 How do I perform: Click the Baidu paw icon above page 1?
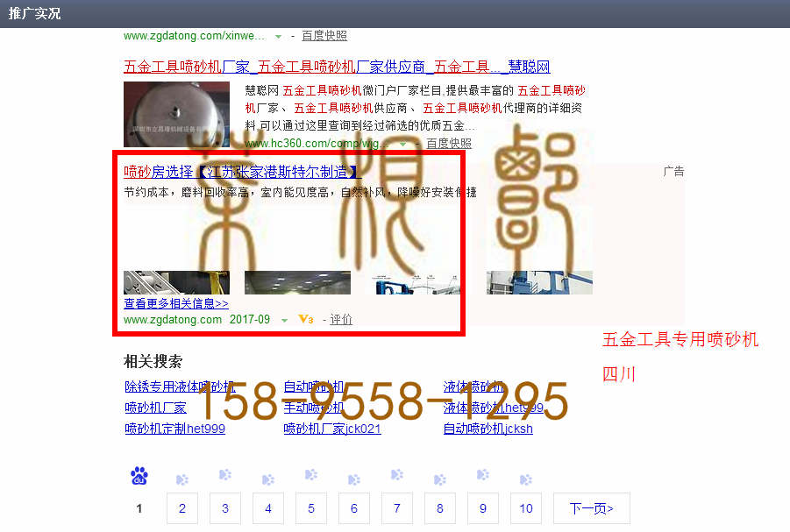tap(139, 476)
